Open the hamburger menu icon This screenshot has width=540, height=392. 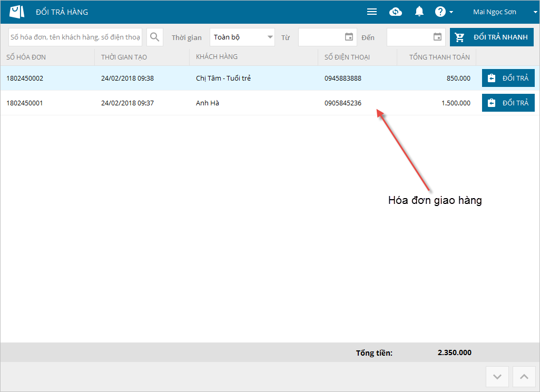(372, 12)
